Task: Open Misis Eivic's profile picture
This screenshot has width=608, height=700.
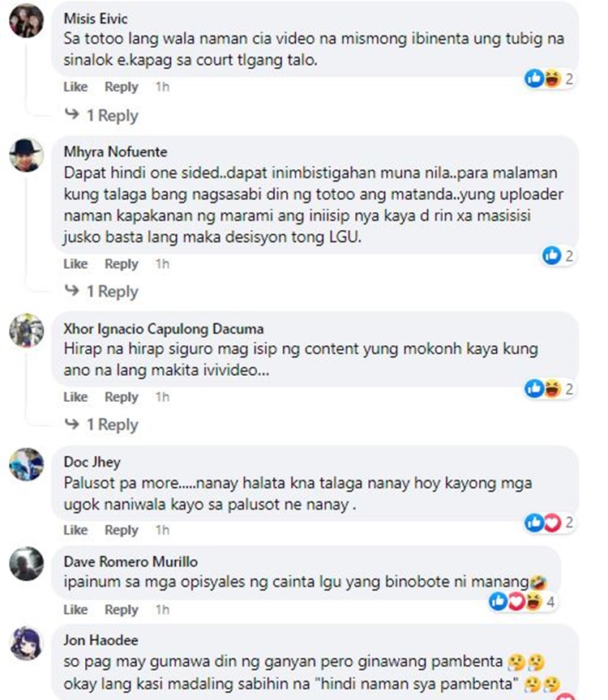Action: [x=27, y=20]
